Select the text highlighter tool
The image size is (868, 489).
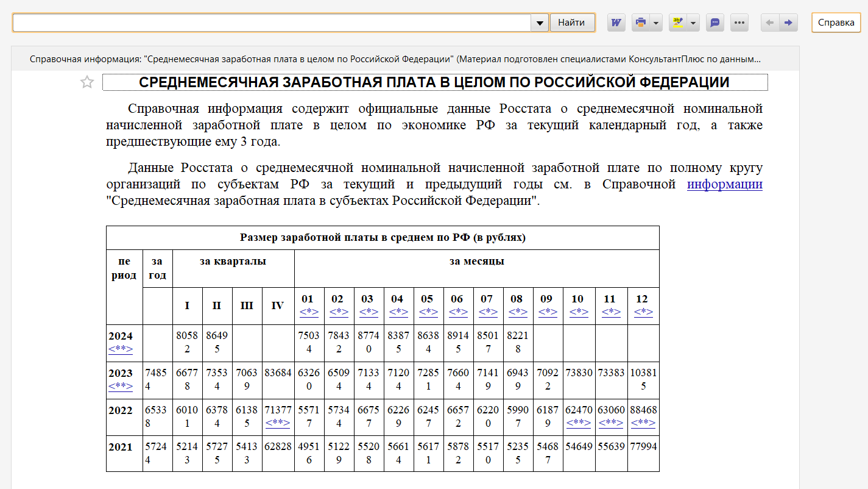pos(677,23)
